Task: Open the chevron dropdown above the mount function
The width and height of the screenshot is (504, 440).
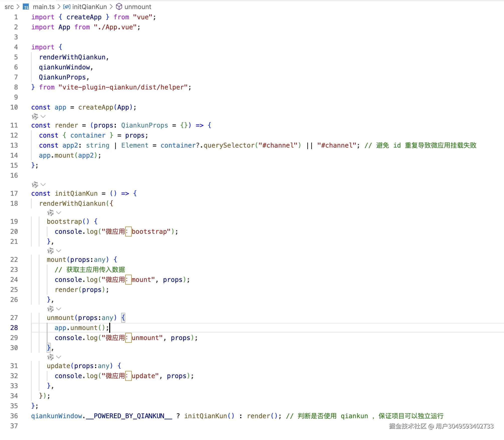Action: pos(59,251)
